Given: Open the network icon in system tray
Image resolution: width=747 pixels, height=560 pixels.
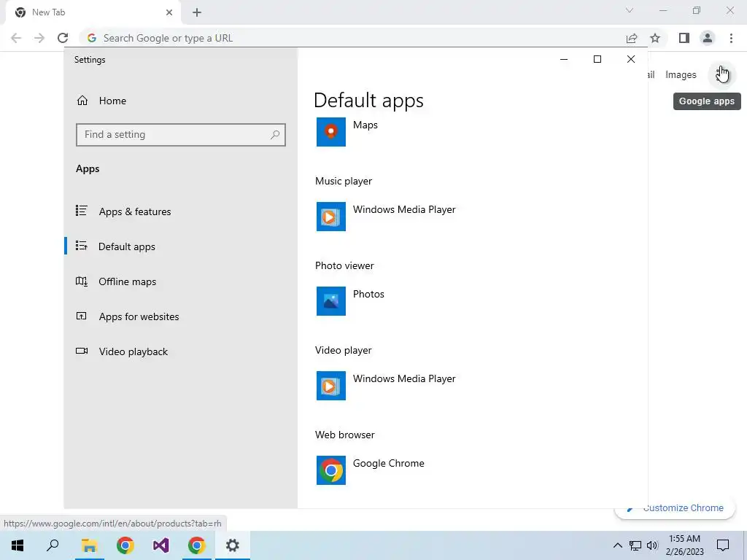Looking at the screenshot, I should [x=635, y=545].
